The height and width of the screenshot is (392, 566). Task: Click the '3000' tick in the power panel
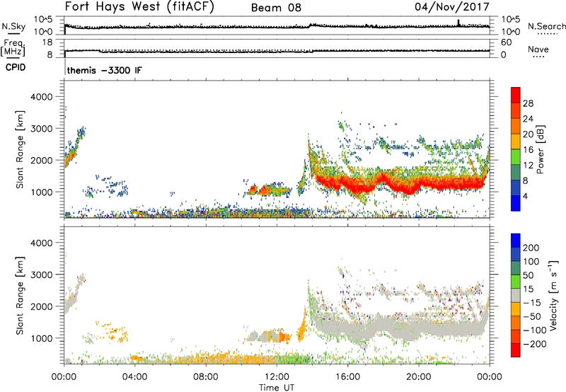[42, 129]
